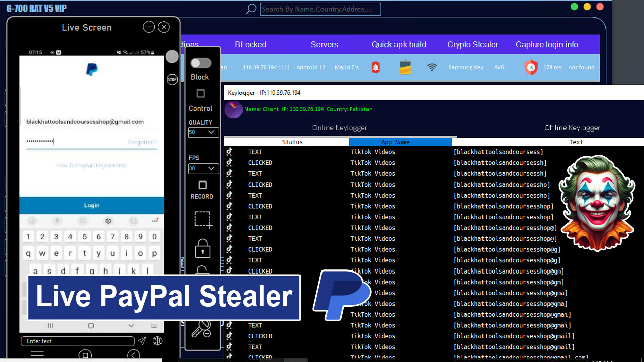Image resolution: width=644 pixels, height=362 pixels.
Task: Click the yellow battery icon in client row
Action: [x=405, y=67]
